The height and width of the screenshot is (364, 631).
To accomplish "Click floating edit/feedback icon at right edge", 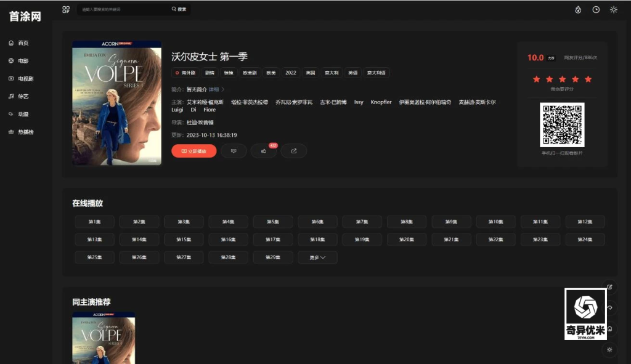I will 609,287.
